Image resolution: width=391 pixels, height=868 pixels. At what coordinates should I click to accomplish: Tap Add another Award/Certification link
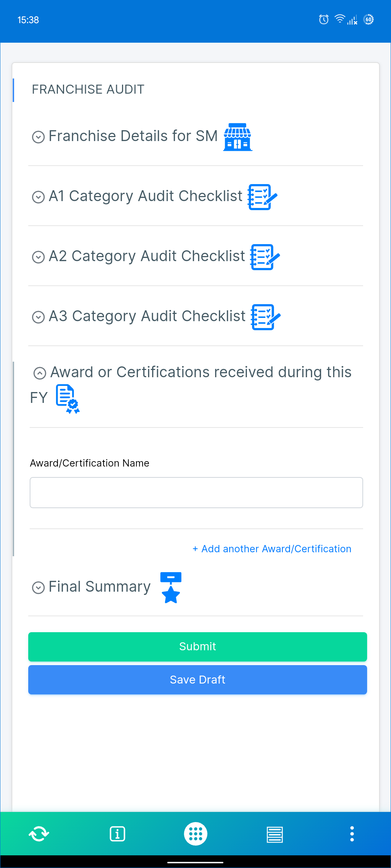click(272, 549)
